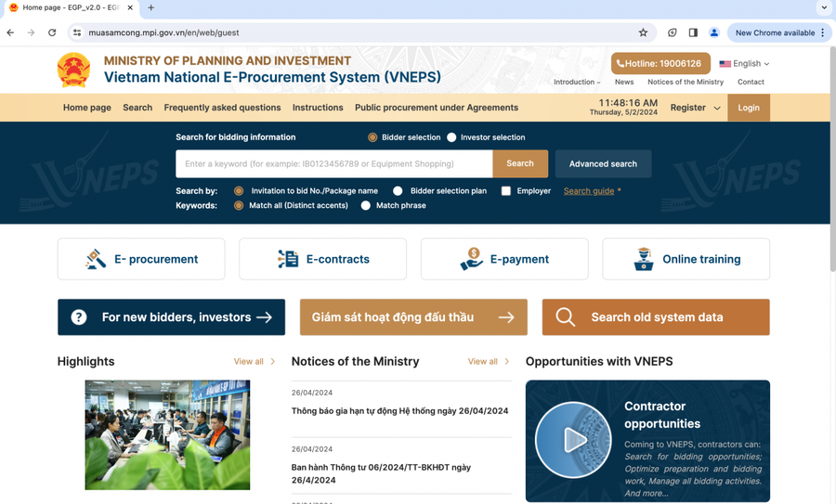Click the browser forward arrow
The height and width of the screenshot is (504, 836).
pos(31,32)
